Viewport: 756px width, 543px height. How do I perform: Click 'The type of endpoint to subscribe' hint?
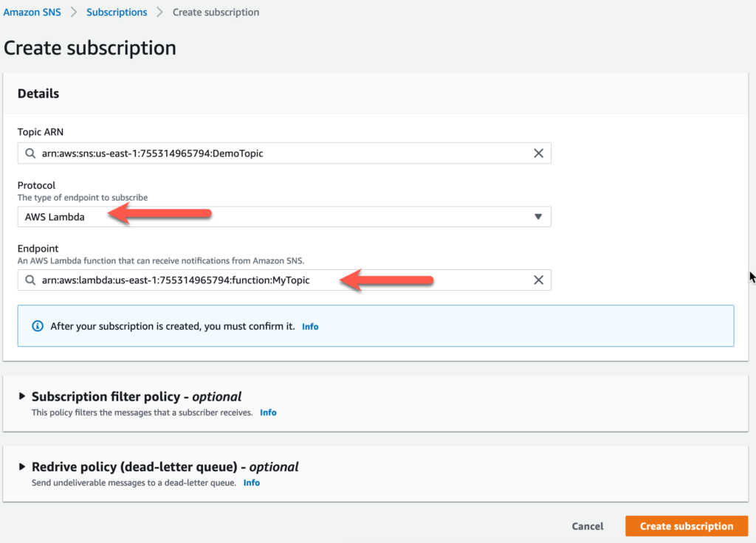(x=83, y=198)
